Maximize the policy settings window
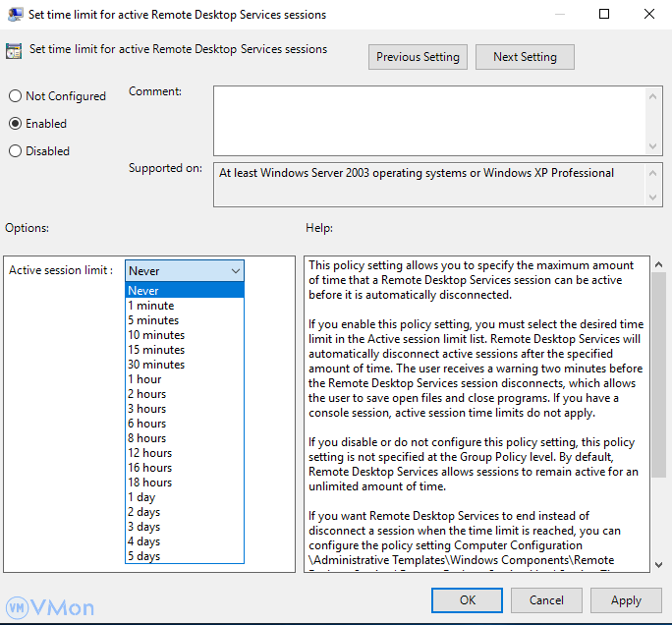This screenshot has width=672, height=625. 604,15
